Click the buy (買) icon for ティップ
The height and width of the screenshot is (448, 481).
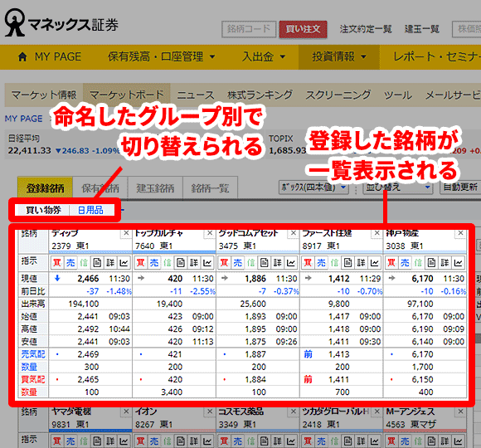tap(56, 263)
